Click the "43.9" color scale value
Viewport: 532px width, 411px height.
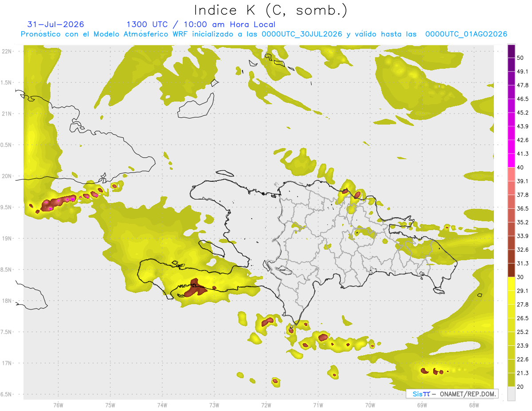pyautogui.click(x=522, y=126)
